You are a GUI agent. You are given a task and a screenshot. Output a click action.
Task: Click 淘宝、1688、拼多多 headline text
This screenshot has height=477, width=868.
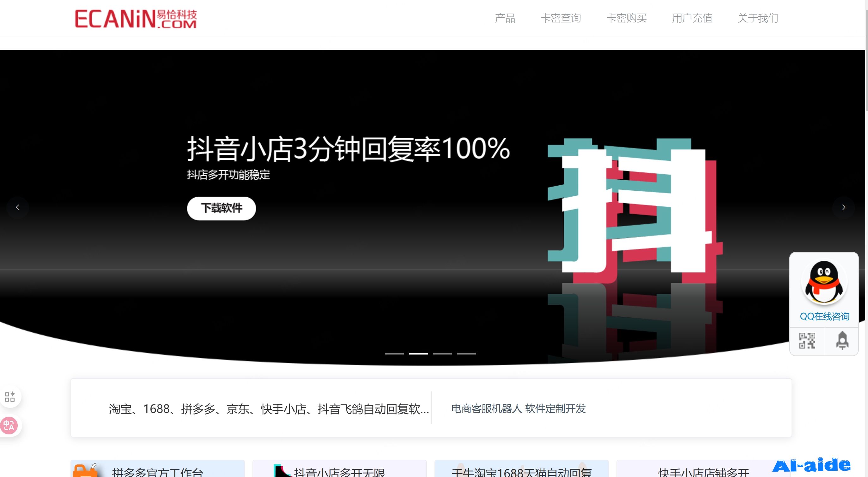[269, 409]
